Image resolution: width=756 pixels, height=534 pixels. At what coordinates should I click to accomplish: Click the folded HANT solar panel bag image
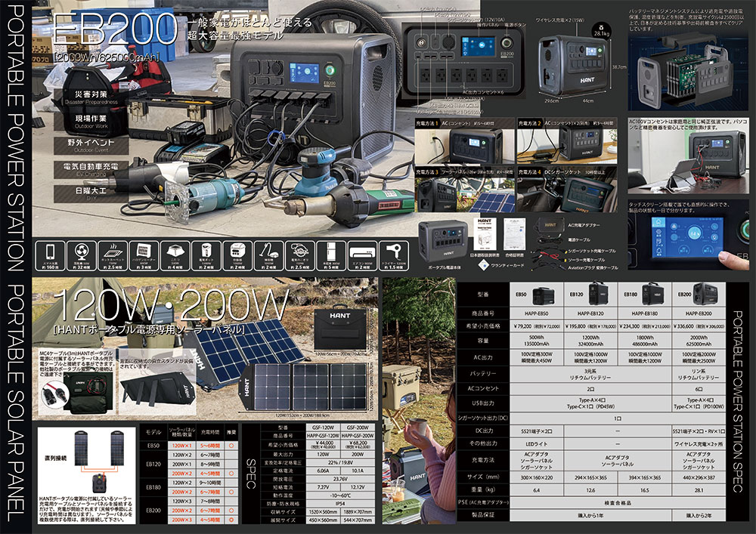tap(340, 329)
